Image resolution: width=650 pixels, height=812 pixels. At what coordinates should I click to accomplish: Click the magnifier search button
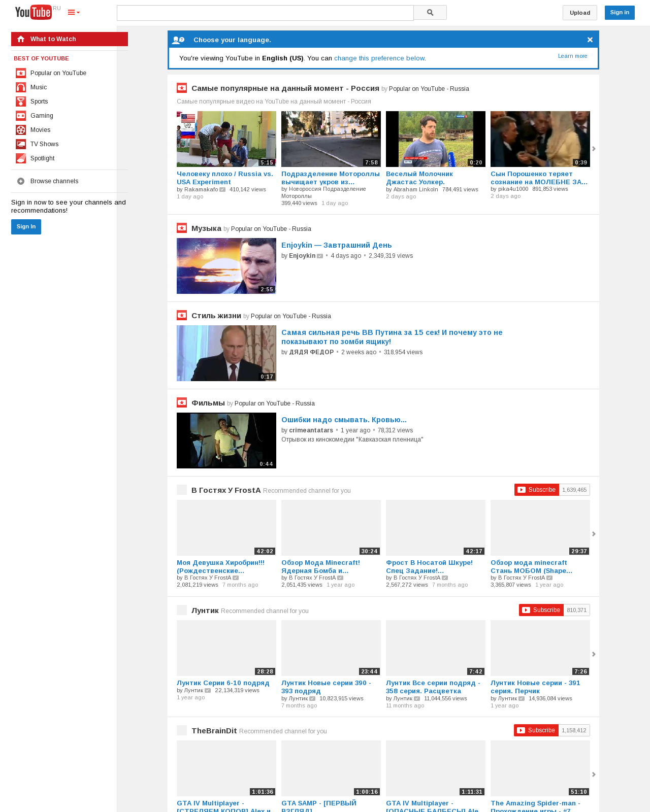click(x=430, y=13)
